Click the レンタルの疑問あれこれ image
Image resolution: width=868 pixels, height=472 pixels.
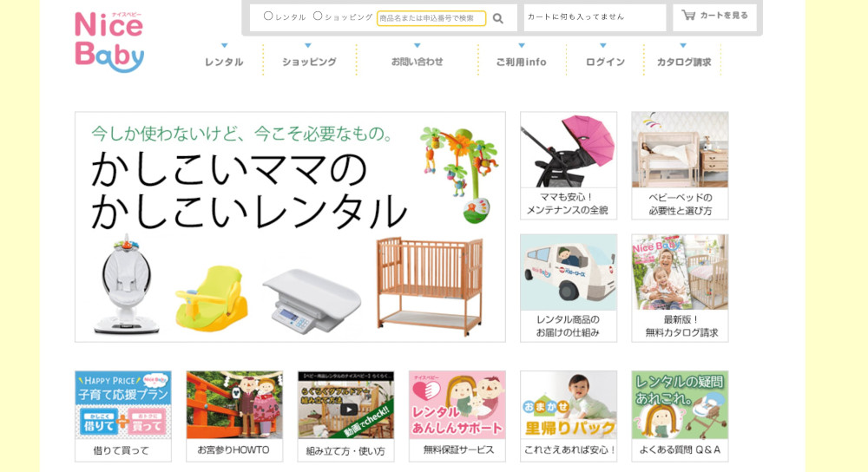(680, 405)
